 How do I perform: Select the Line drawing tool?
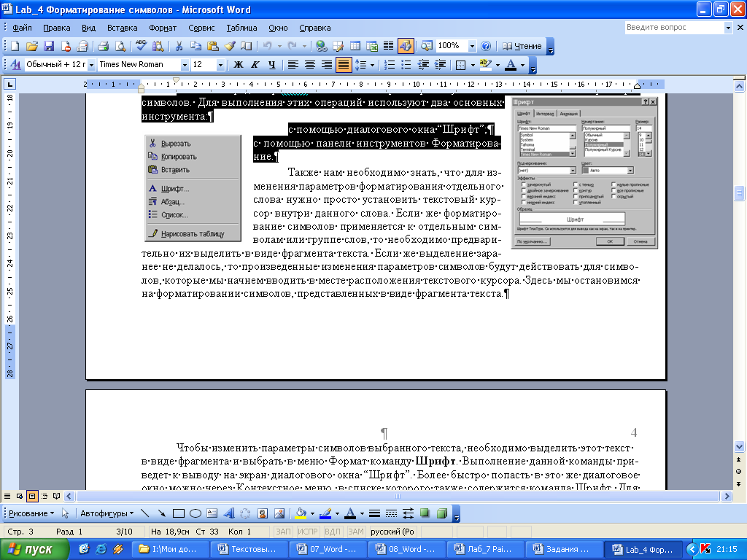point(145,513)
